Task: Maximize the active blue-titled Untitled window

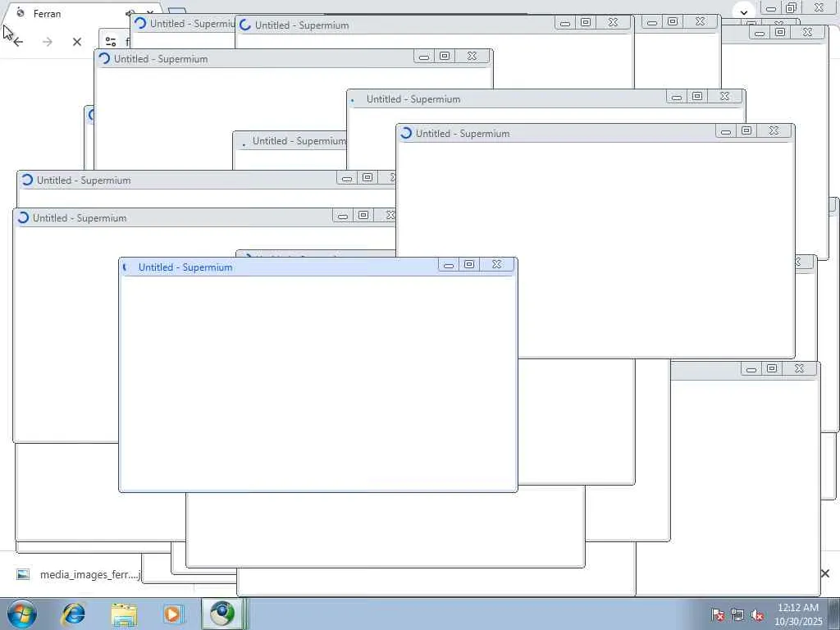Action: coord(469,264)
